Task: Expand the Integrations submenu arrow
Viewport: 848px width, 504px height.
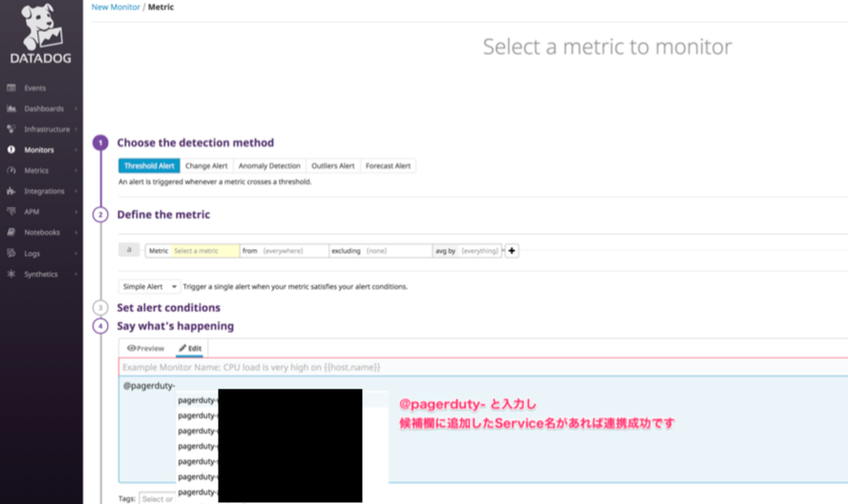Action: tap(75, 191)
